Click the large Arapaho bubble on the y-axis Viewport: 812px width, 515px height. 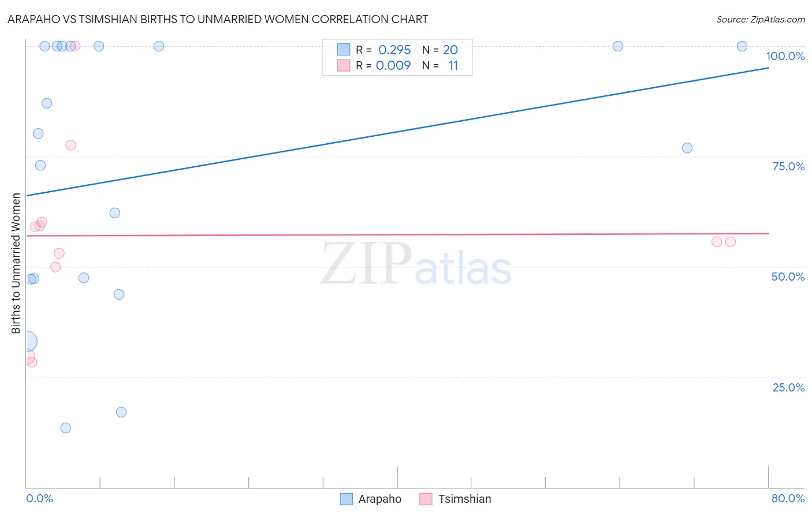tap(27, 342)
